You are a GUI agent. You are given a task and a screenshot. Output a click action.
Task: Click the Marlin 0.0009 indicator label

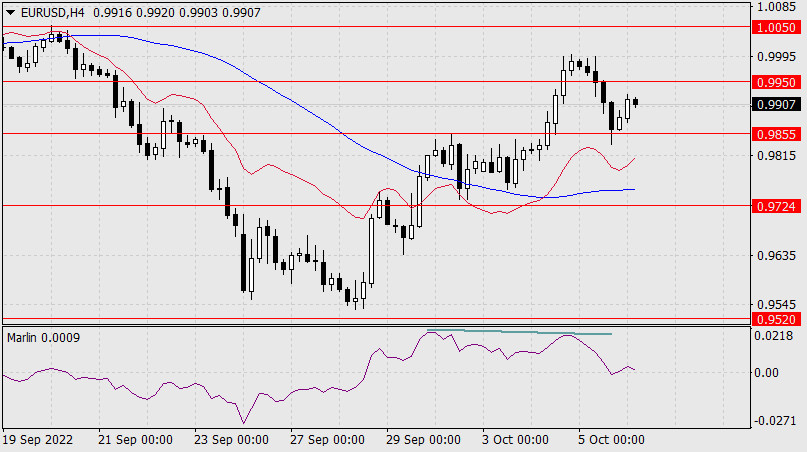(43, 337)
